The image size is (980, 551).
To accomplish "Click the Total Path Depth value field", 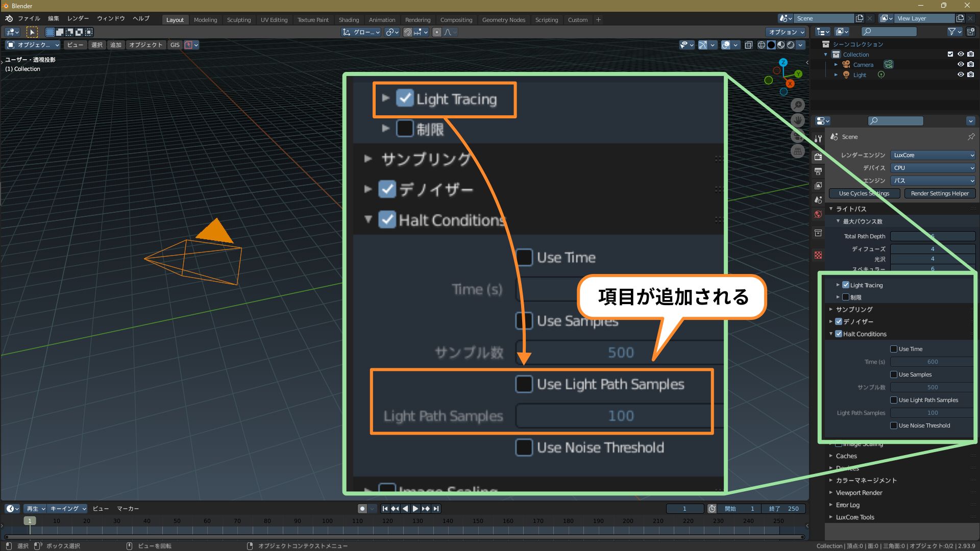I will 932,236.
